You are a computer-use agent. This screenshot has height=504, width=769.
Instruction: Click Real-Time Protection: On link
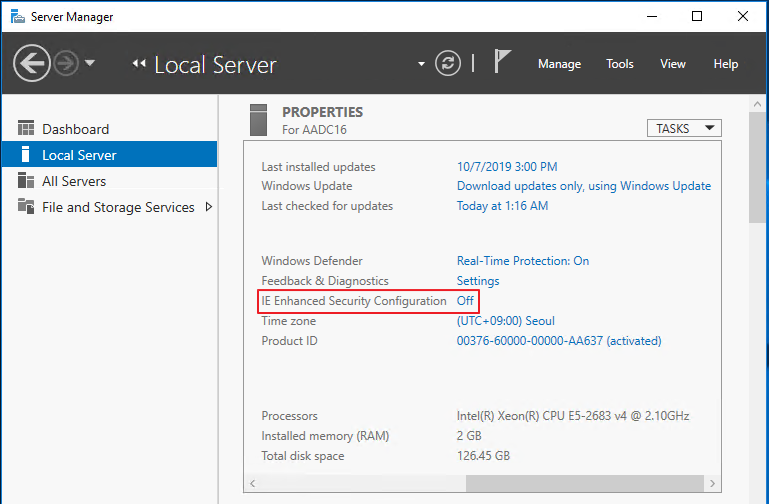coord(523,261)
